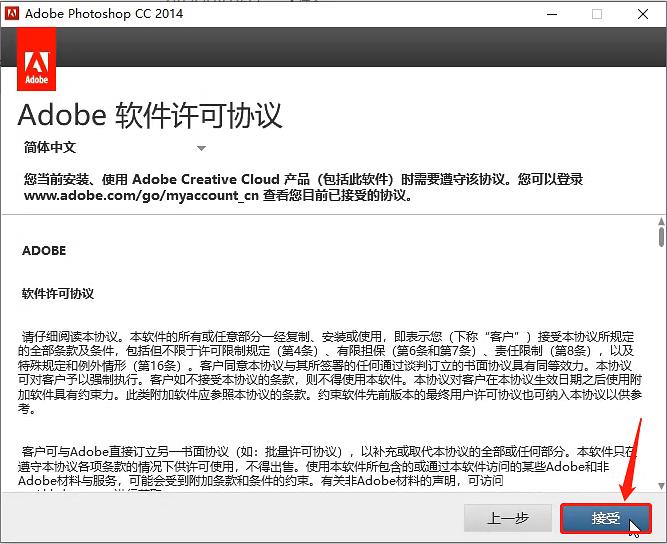Click the ADOBE heading in the agreement
The height and width of the screenshot is (544, 667).
(x=44, y=251)
